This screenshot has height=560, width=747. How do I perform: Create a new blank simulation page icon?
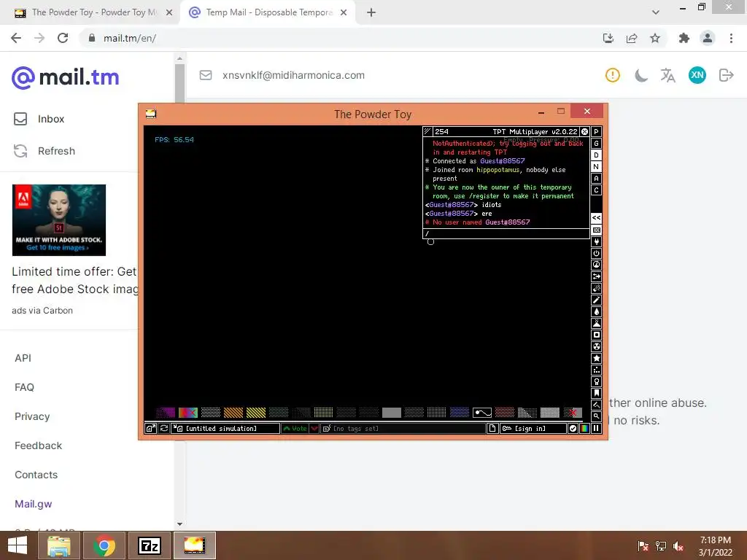tap(492, 429)
